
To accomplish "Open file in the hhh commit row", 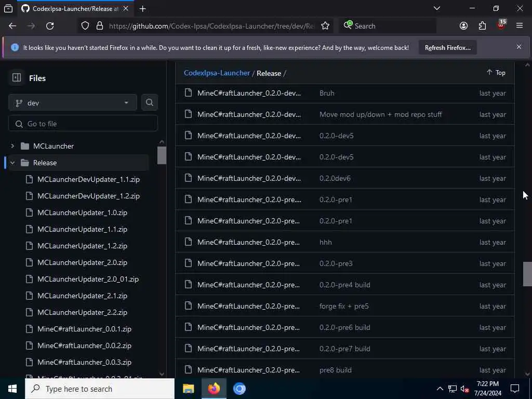I will pos(248,242).
